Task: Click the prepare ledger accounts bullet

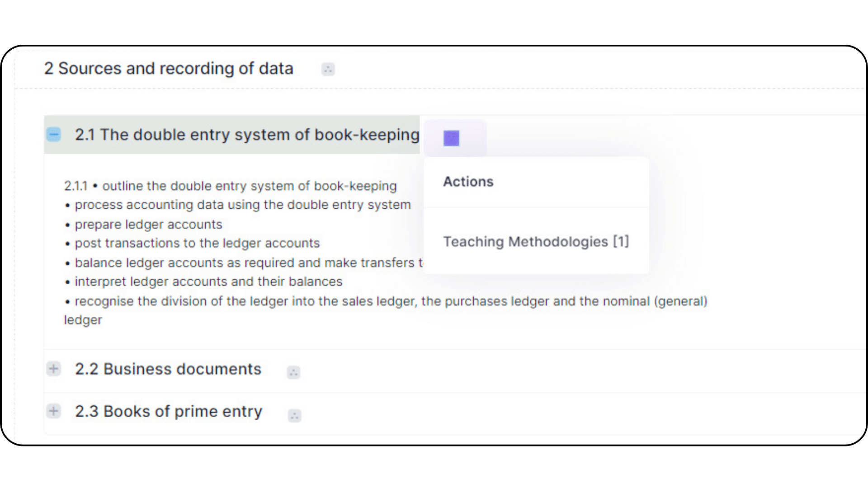Action: (x=148, y=225)
